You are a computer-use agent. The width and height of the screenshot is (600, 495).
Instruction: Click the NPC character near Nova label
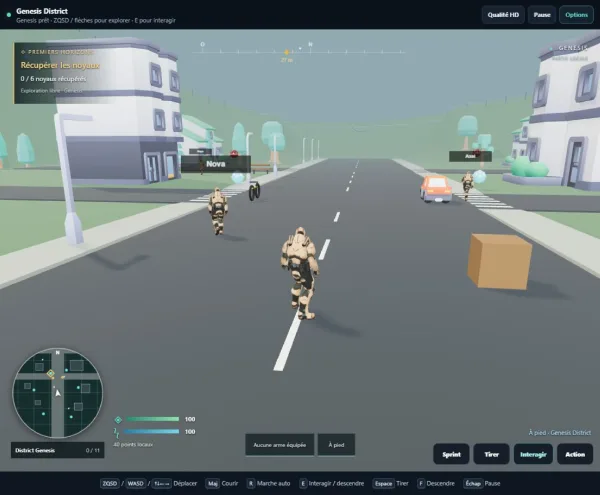pyautogui.click(x=218, y=211)
